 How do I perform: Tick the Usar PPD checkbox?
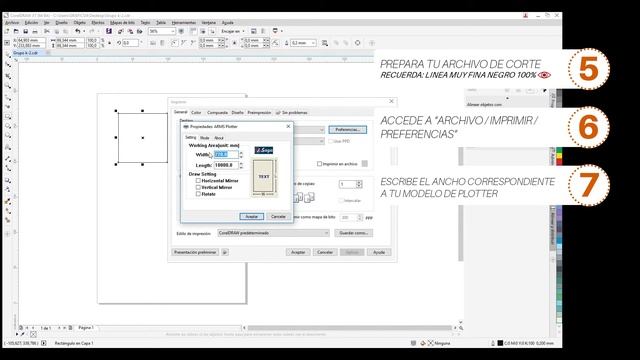[x=331, y=141]
